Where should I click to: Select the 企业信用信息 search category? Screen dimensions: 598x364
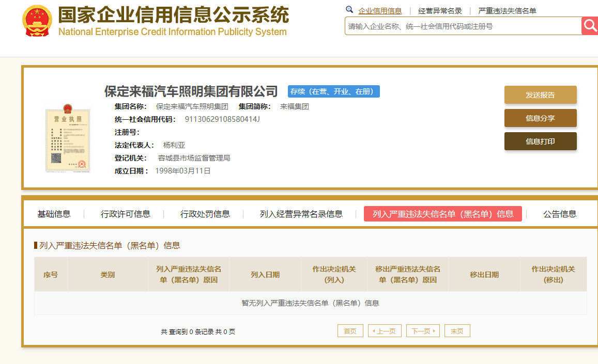point(380,11)
